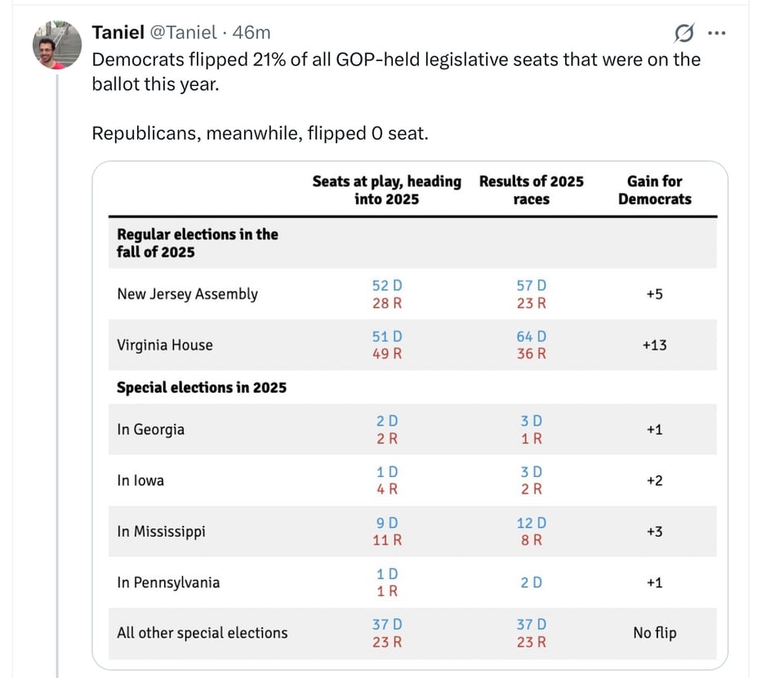The image size is (784, 678).
Task: Click the Regular elections section header
Action: point(198,243)
